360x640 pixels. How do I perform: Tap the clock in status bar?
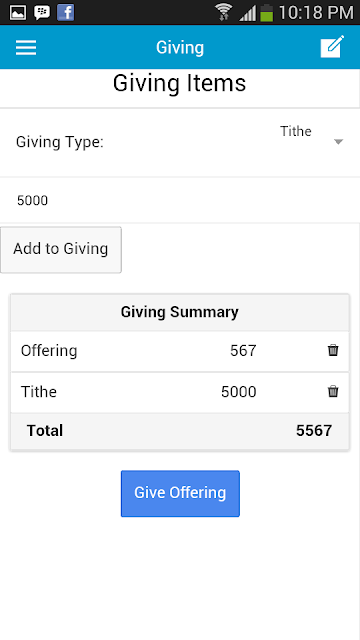316,13
